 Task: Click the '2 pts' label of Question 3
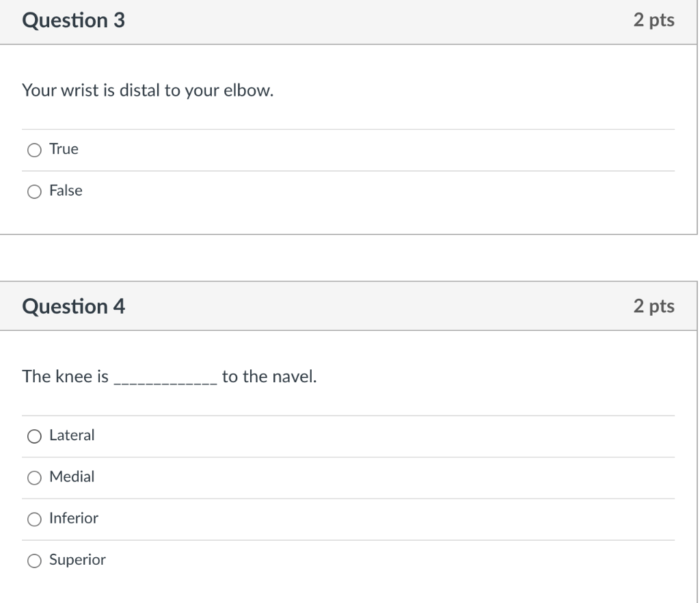pyautogui.click(x=654, y=21)
